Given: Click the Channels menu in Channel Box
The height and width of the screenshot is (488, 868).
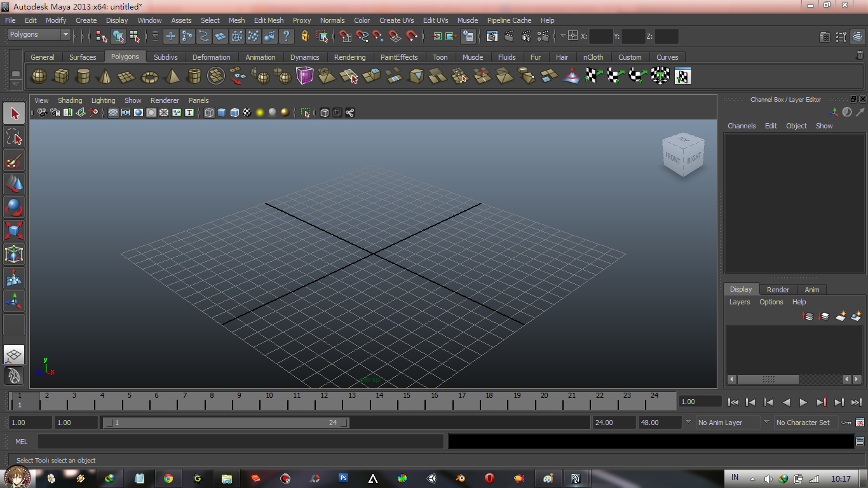Looking at the screenshot, I should point(742,125).
